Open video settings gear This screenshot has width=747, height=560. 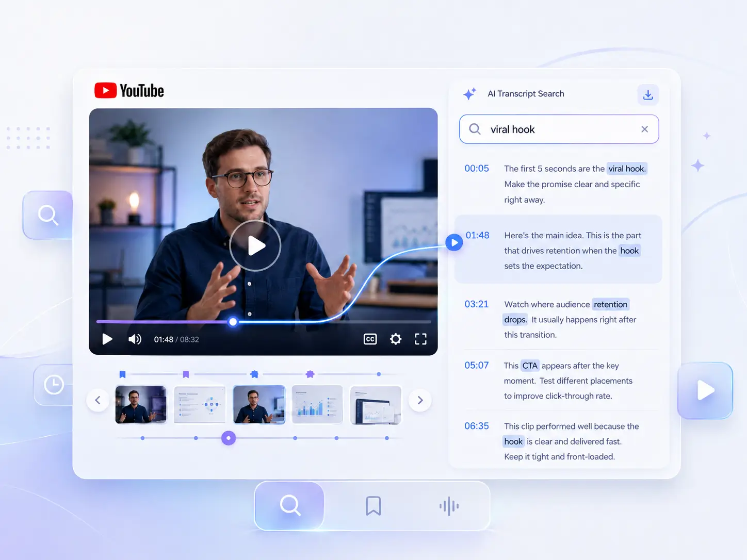(396, 339)
